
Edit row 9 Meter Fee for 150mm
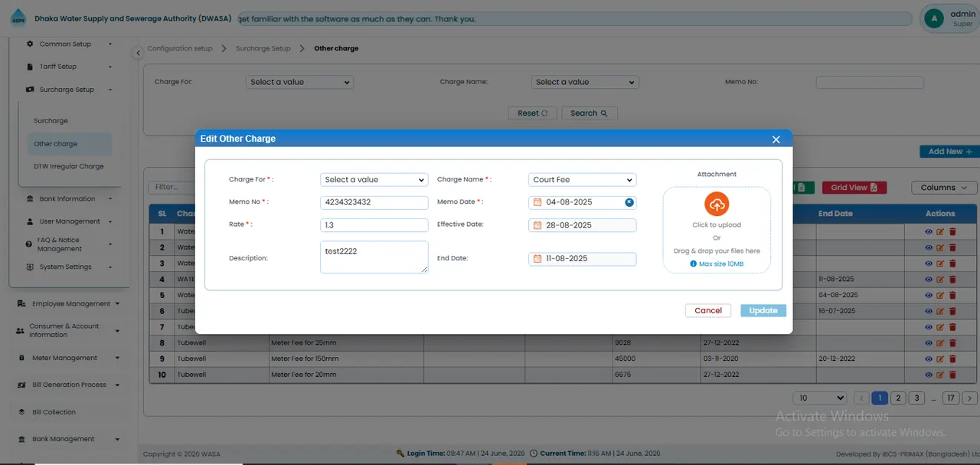coord(941,359)
